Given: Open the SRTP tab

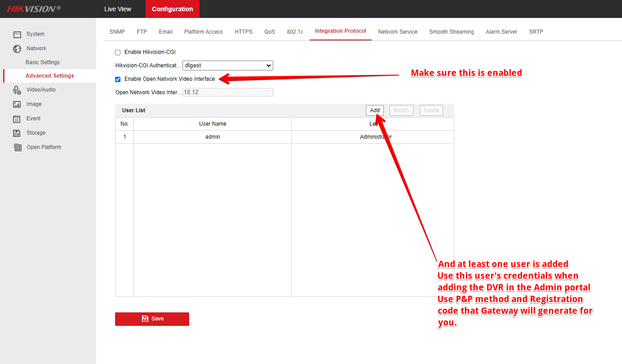Looking at the screenshot, I should [536, 32].
